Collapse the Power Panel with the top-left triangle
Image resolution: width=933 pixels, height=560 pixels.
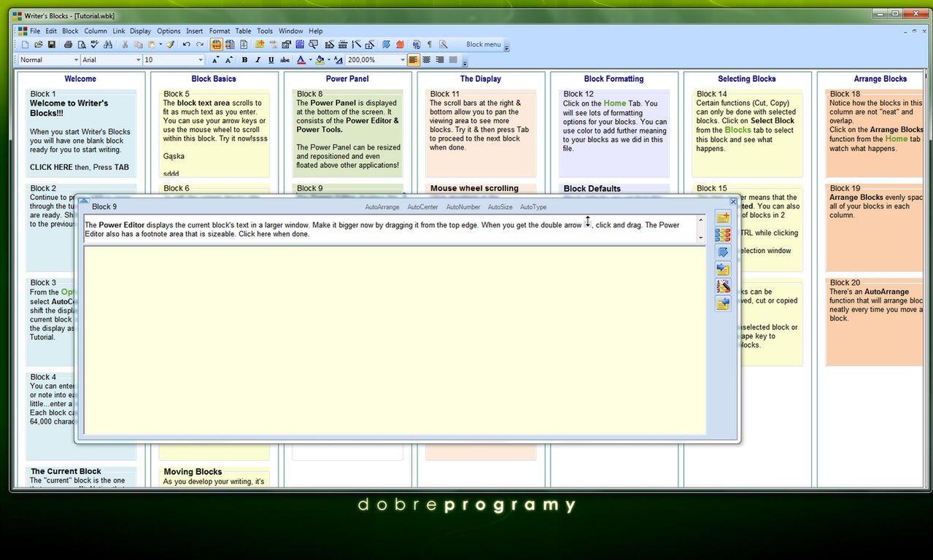[83, 201]
